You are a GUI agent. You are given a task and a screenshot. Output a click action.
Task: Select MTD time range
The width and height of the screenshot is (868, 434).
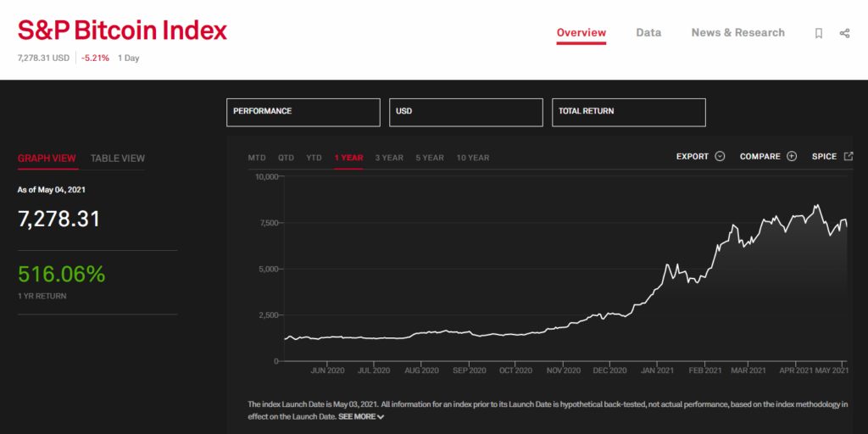tap(257, 158)
